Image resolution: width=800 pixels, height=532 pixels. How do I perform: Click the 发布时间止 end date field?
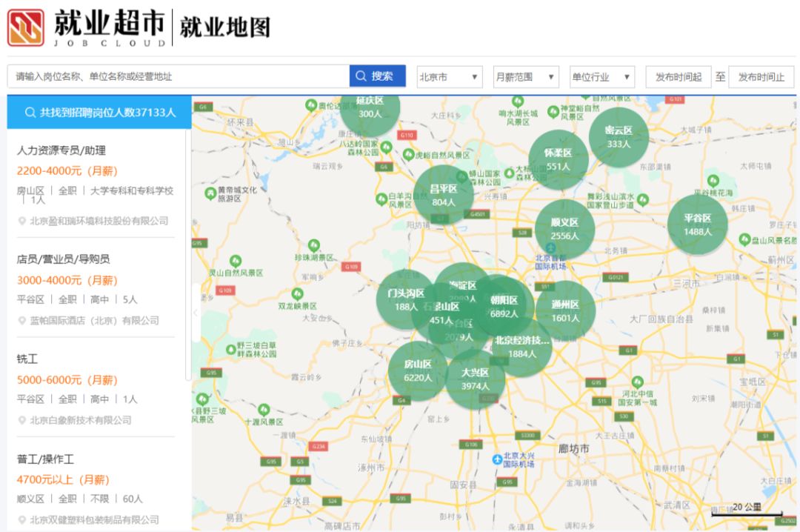761,76
